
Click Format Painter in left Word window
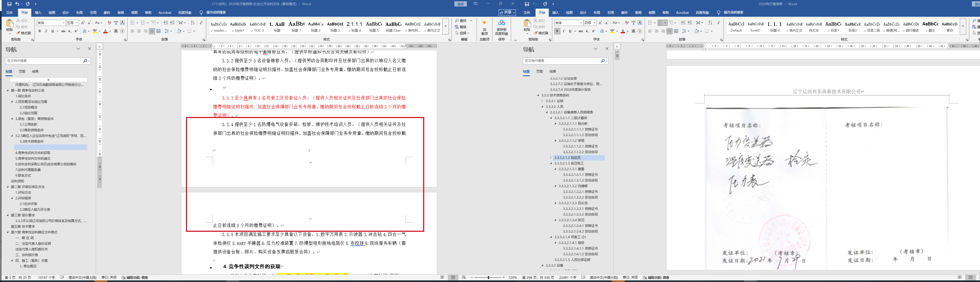[23, 33]
